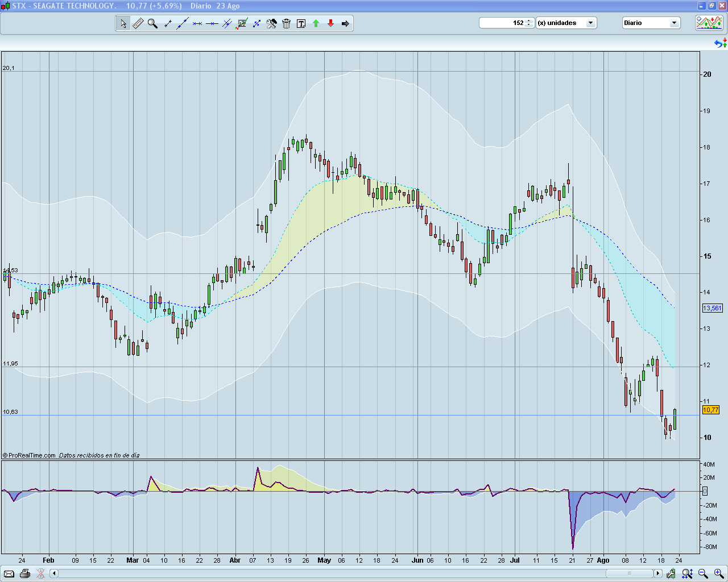Open the '(x) unidades' dropdown

click(x=590, y=23)
